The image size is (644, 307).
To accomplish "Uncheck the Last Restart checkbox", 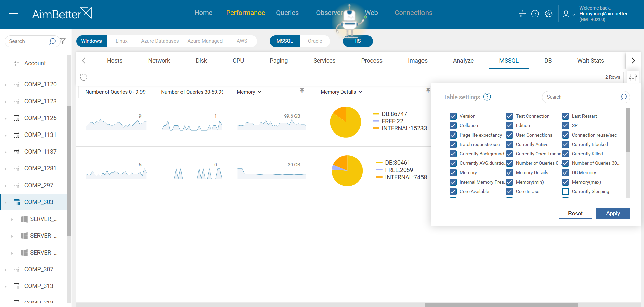I will click(x=565, y=116).
